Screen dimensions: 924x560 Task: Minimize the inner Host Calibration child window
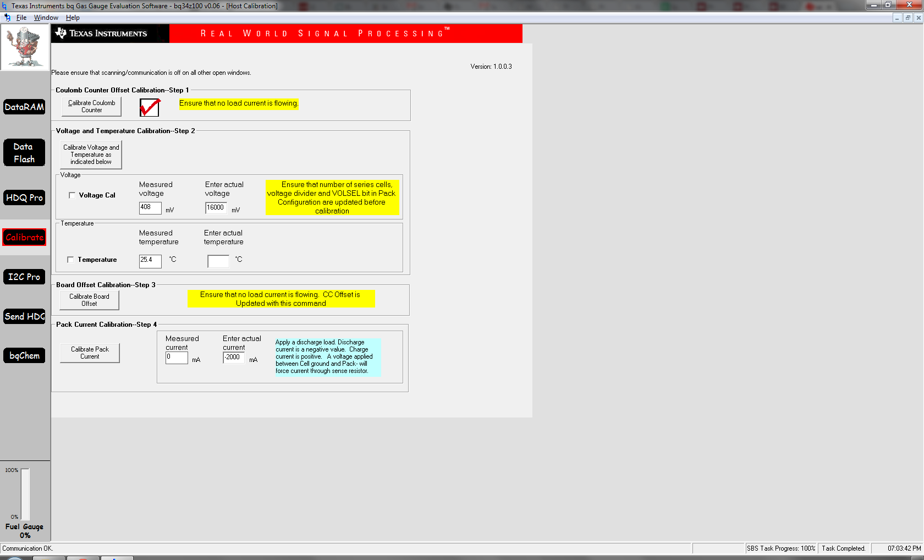click(x=897, y=18)
